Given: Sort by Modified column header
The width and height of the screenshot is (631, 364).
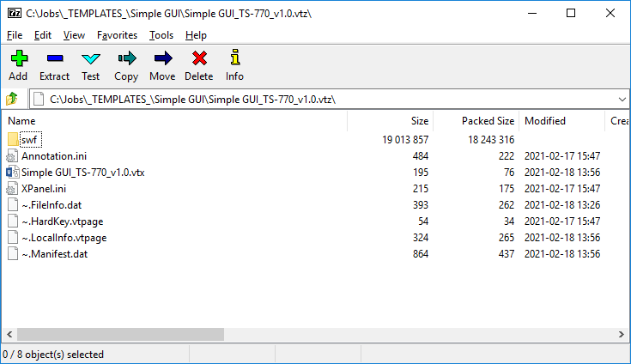Looking at the screenshot, I should tap(544, 121).
